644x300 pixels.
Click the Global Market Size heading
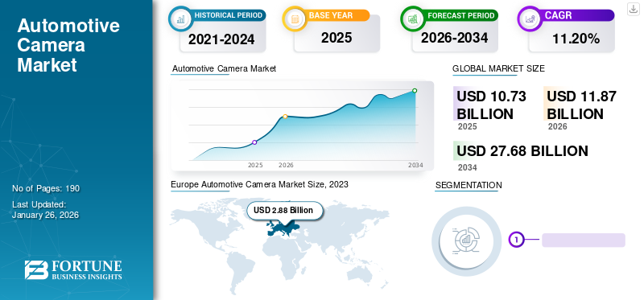pos(498,68)
